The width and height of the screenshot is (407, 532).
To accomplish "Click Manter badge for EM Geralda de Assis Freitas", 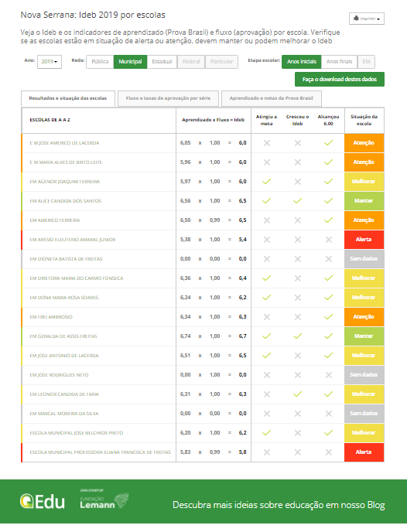I will [x=364, y=336].
